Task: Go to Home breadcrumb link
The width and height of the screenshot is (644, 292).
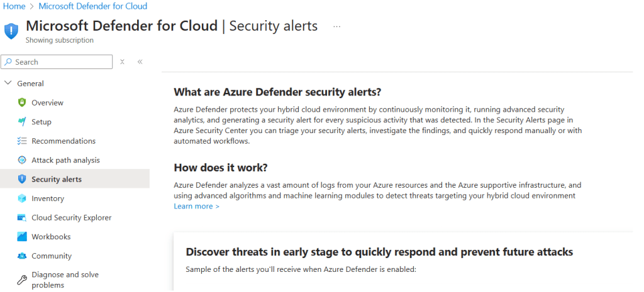Action: tap(14, 6)
